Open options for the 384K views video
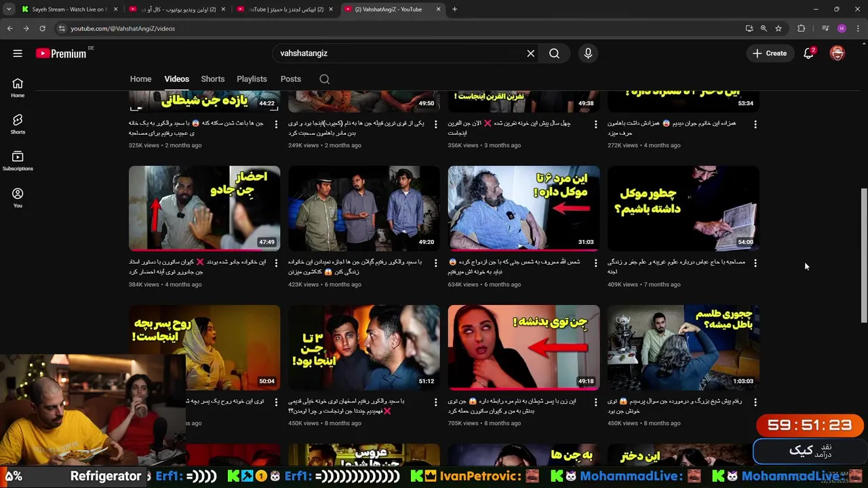The height and width of the screenshot is (488, 868). (x=276, y=263)
